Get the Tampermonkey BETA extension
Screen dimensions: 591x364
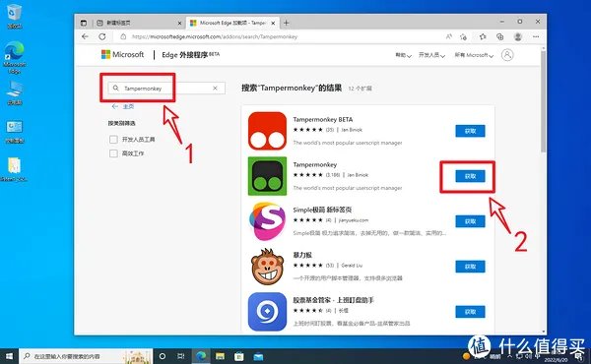tap(470, 131)
